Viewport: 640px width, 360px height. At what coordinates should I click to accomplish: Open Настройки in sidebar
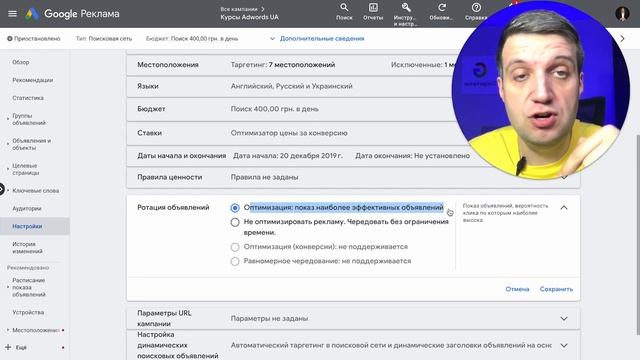tap(27, 226)
